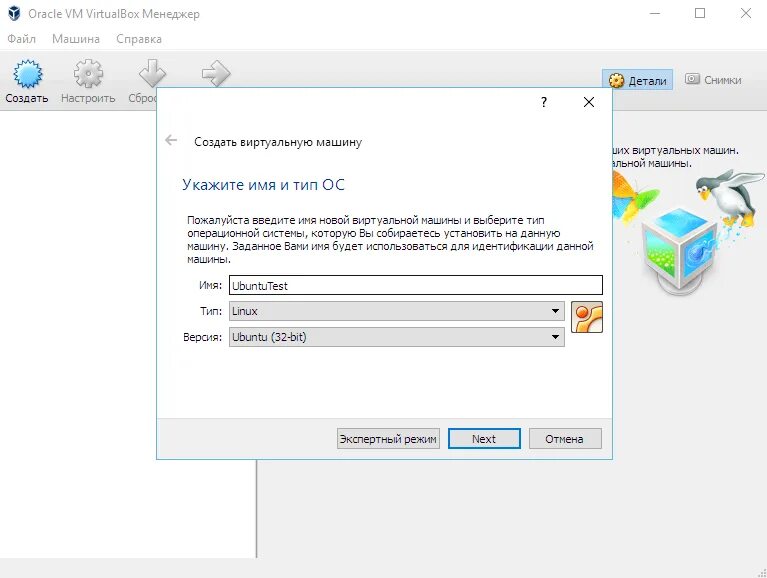Minimize the VirtualBox Manager window
The height and width of the screenshot is (578, 767).
(x=654, y=14)
